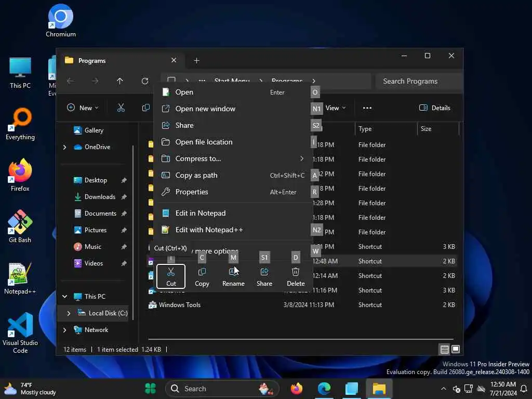Click Delete in the context menu
532x399 pixels.
pos(296,276)
